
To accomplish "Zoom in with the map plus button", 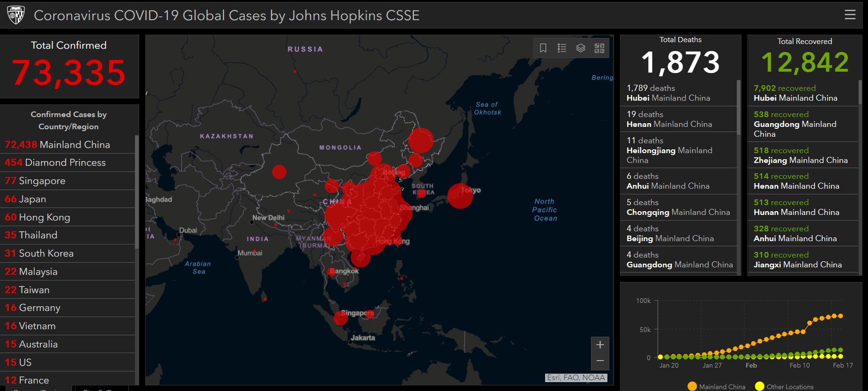I will click(600, 345).
